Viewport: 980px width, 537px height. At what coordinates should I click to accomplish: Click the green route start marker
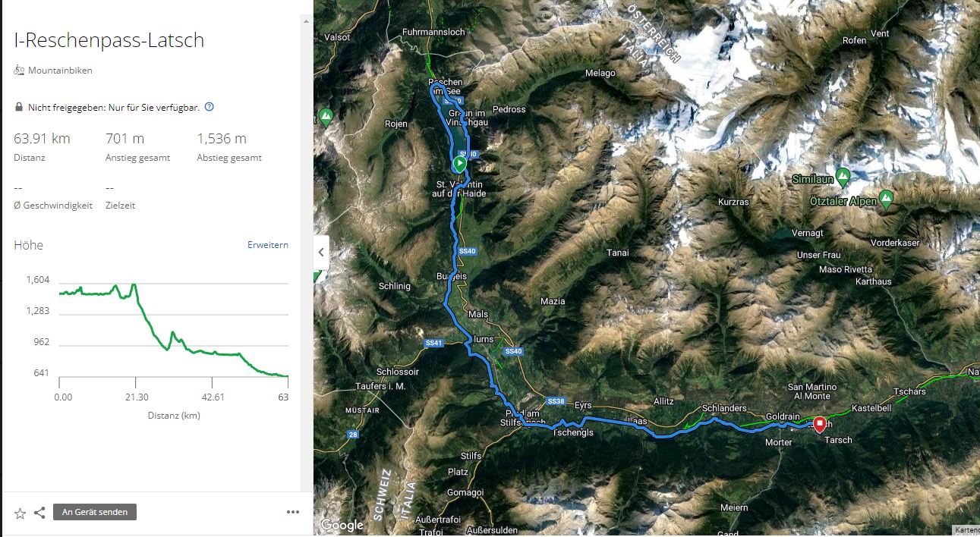[x=459, y=163]
